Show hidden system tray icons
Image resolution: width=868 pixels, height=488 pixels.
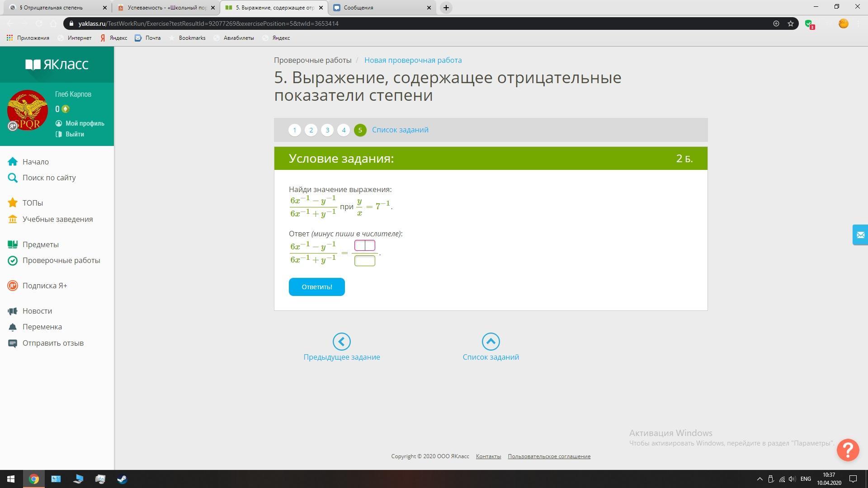coord(759,479)
